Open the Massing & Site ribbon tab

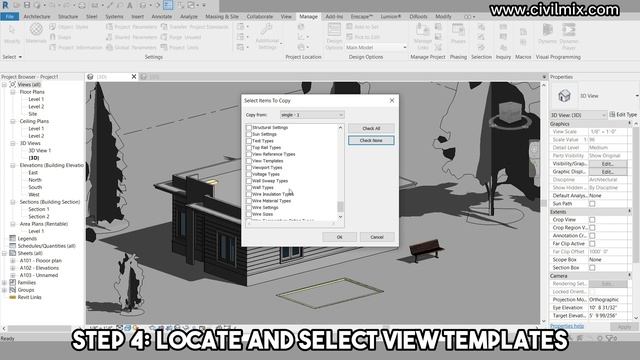pyautogui.click(x=222, y=17)
